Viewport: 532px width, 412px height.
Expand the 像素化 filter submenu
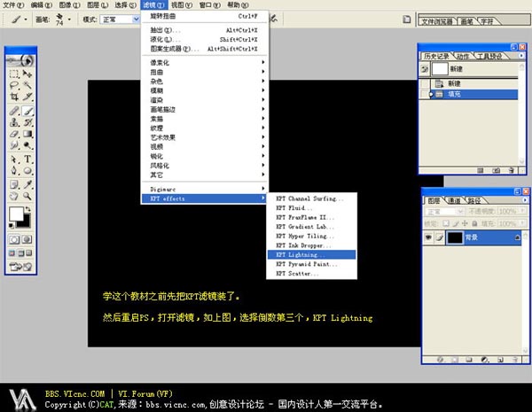click(x=204, y=62)
